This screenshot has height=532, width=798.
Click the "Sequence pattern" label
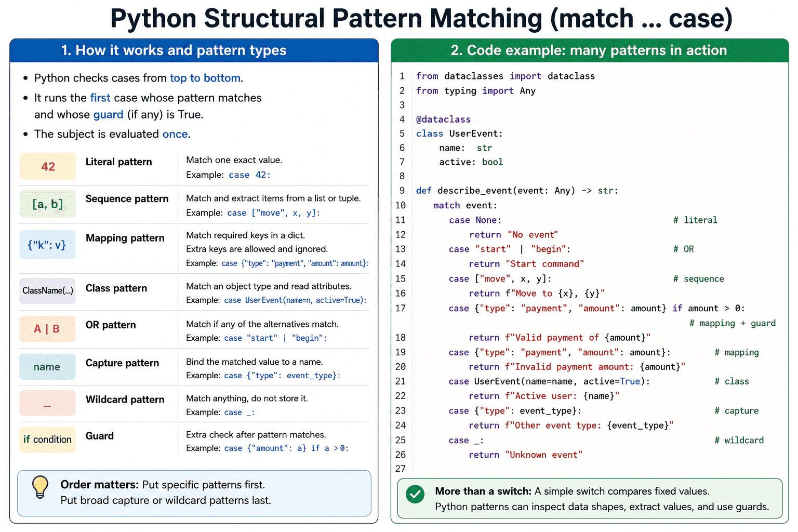coord(127,199)
